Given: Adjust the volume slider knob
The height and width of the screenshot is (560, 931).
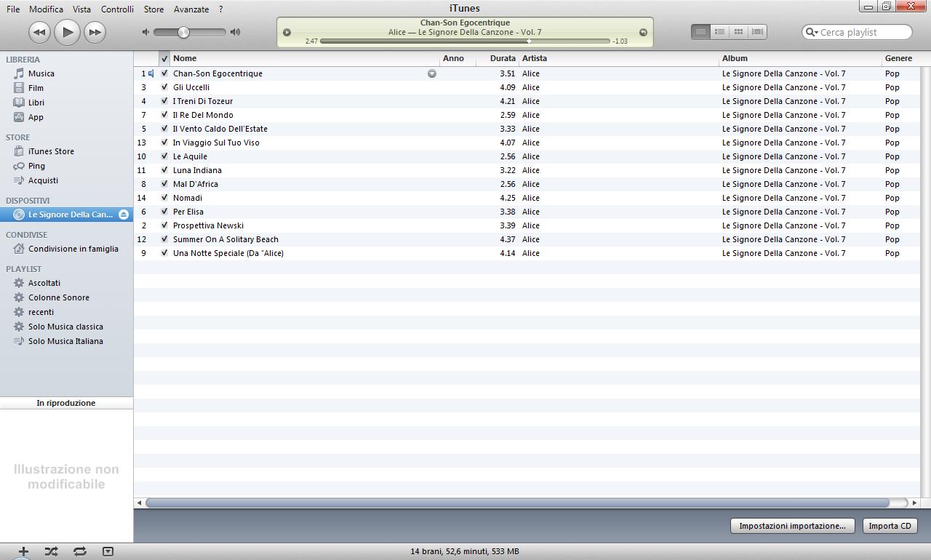Looking at the screenshot, I should pyautogui.click(x=183, y=32).
